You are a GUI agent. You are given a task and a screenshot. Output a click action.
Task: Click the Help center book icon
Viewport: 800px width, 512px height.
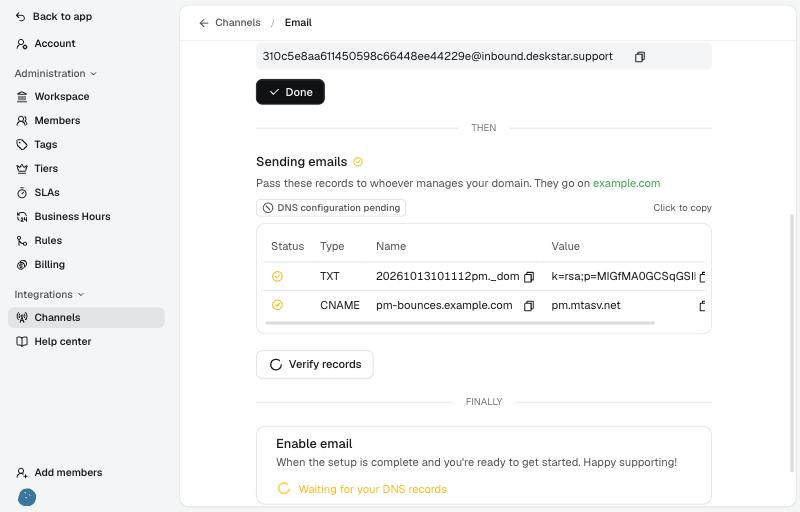pyautogui.click(x=21, y=342)
